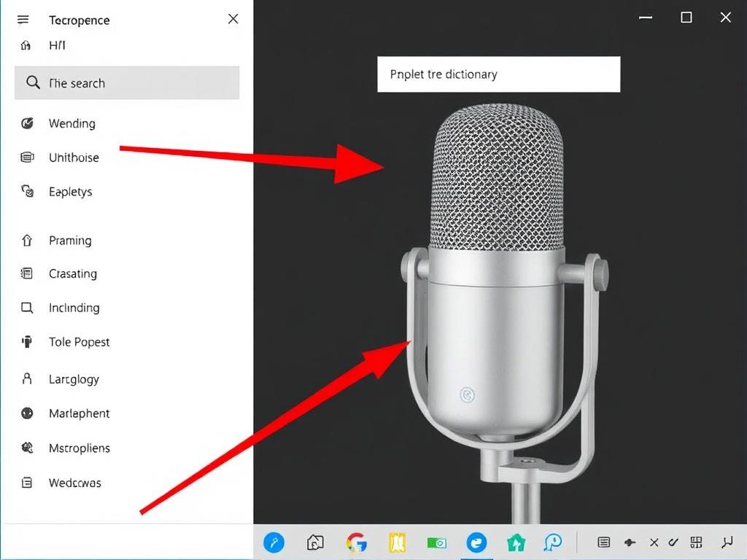Open the Google app in the taskbar
Screen dimensions: 747x560
[356, 542]
